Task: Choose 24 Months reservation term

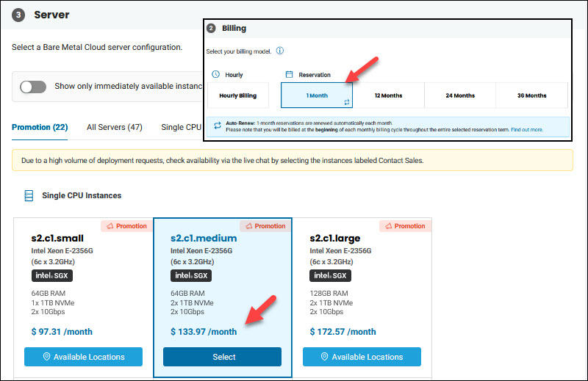Action: [460, 95]
